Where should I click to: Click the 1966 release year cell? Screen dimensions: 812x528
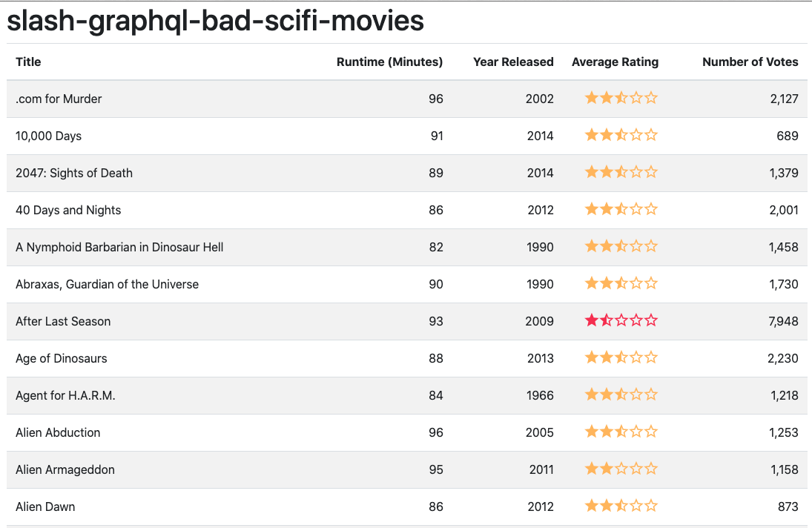(x=540, y=395)
